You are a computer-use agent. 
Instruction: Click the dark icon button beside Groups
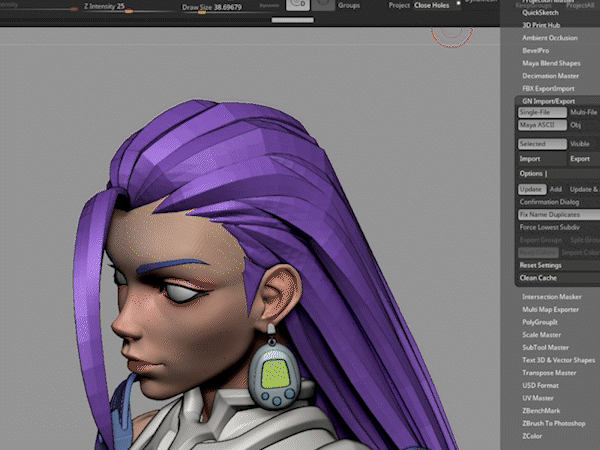(x=323, y=5)
